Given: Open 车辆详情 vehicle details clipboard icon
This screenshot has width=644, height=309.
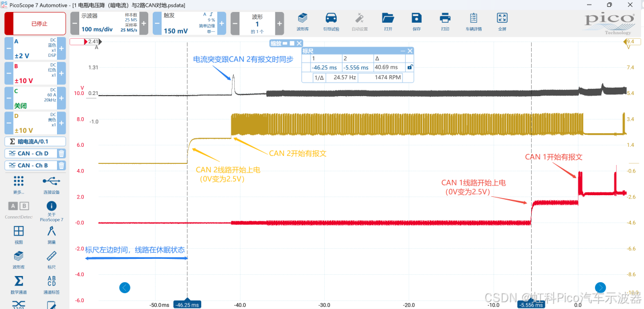Looking at the screenshot, I should [474, 21].
